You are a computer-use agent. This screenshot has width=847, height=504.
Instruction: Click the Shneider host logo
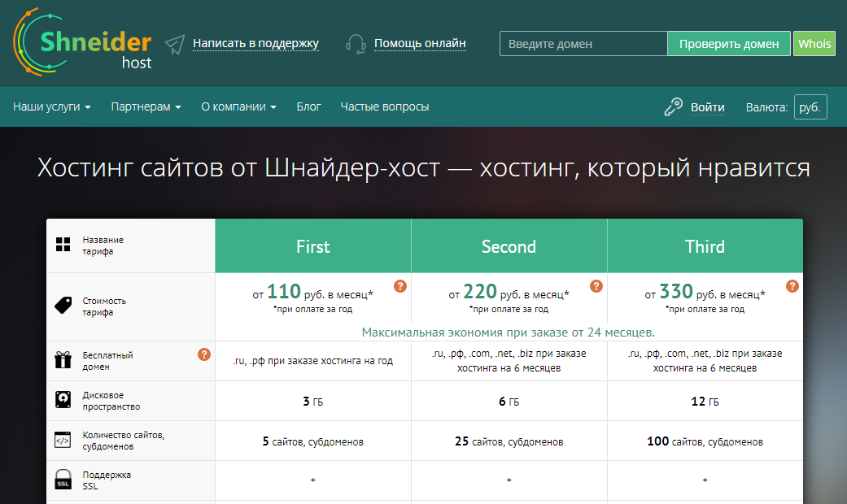pyautogui.click(x=81, y=42)
